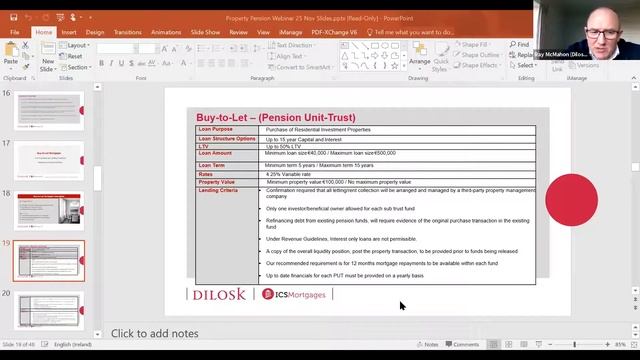Open Comments pane from status bar

tap(462, 344)
